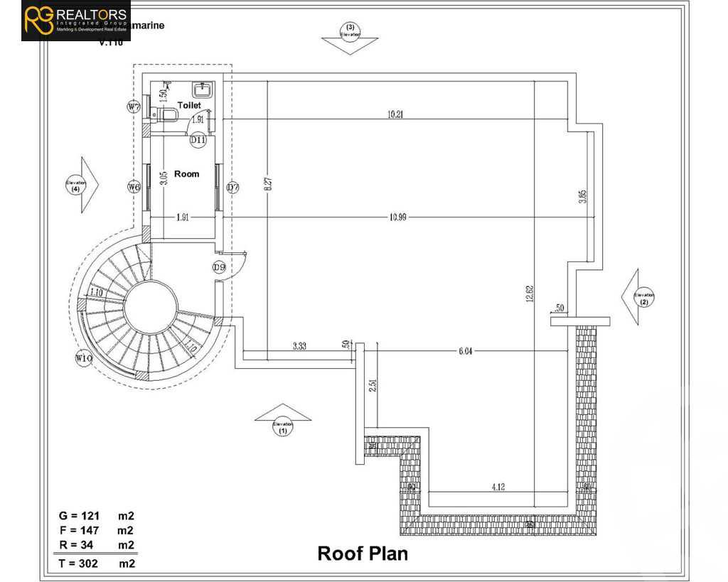Click the 10.21 dimension text
728x582 pixels.
point(395,114)
